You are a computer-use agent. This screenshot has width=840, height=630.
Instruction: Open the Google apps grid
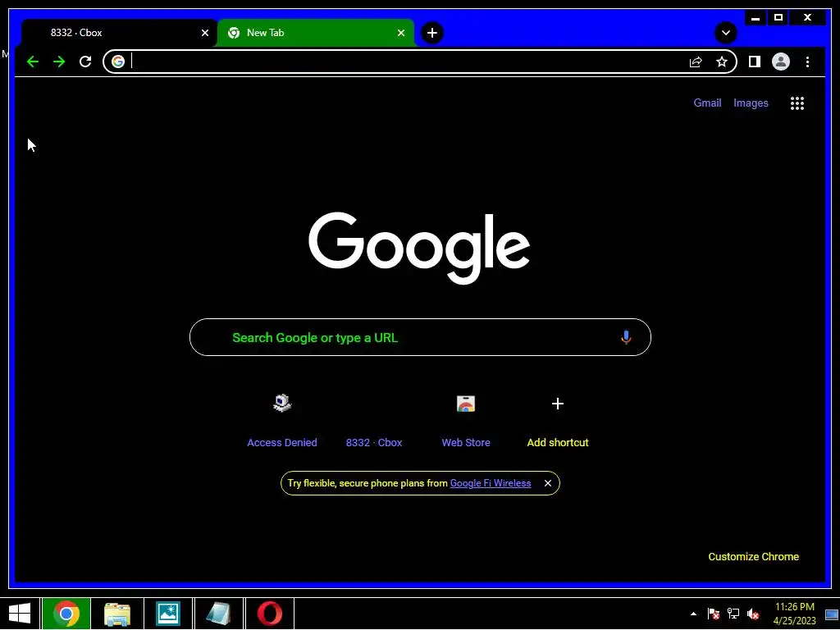pos(797,103)
